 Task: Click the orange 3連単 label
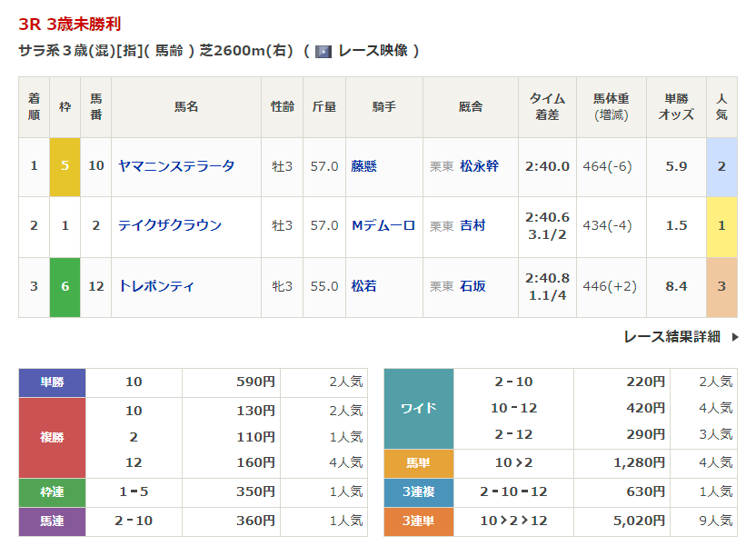(x=418, y=521)
